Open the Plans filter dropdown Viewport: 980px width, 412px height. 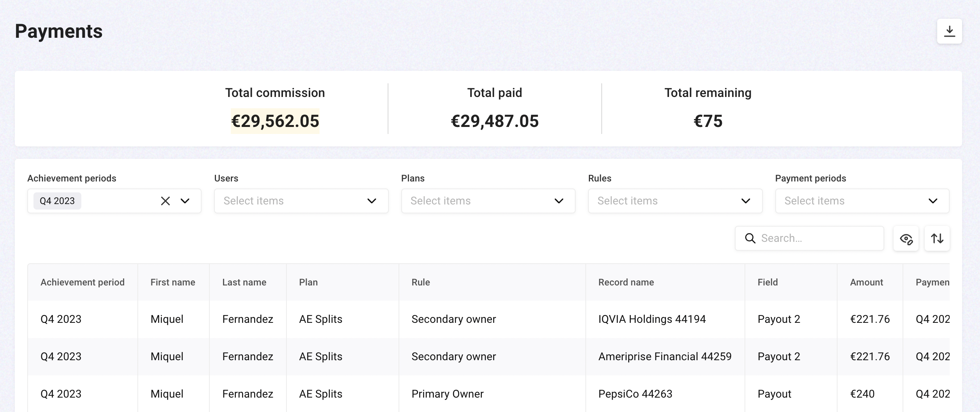coord(488,201)
